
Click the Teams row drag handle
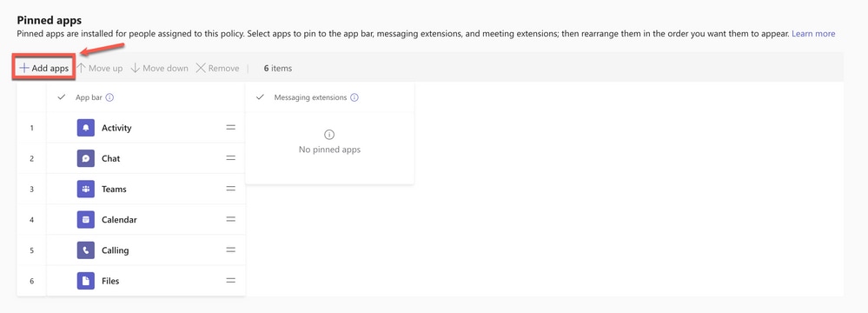(231, 189)
